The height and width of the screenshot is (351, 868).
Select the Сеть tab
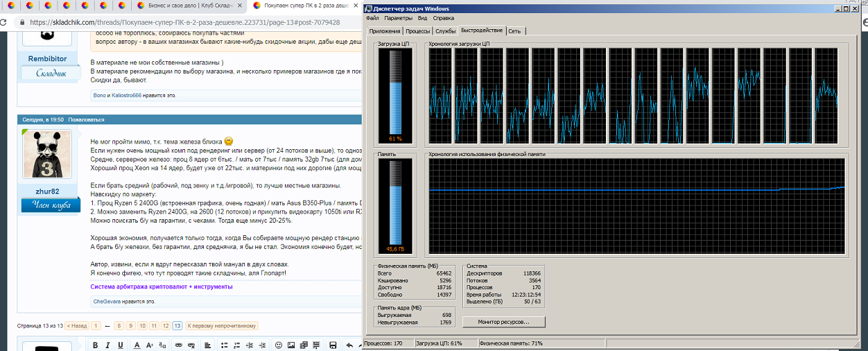[514, 31]
